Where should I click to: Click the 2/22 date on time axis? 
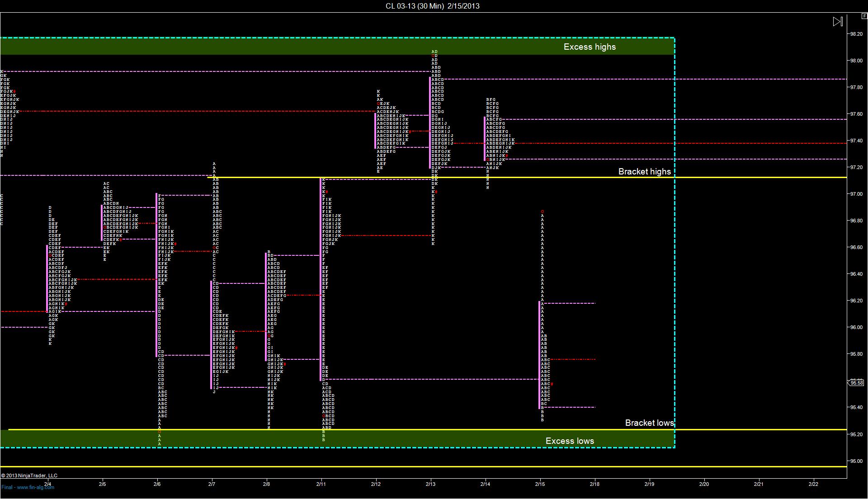pyautogui.click(x=814, y=484)
